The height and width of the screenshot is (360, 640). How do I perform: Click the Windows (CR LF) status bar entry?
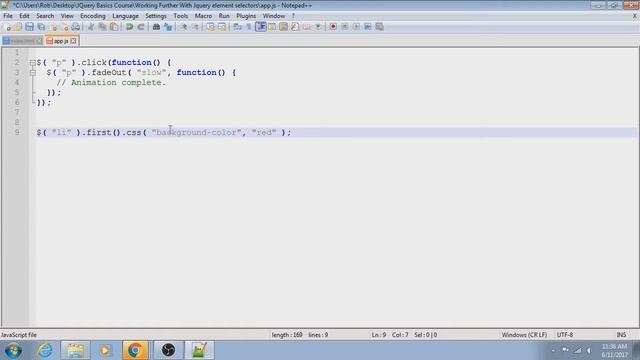524,335
